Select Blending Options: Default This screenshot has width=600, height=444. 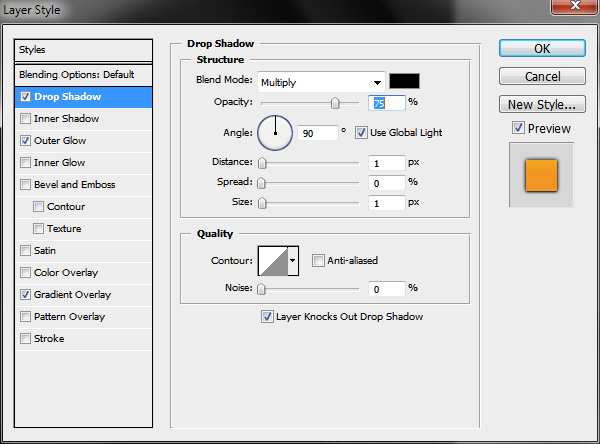point(83,75)
